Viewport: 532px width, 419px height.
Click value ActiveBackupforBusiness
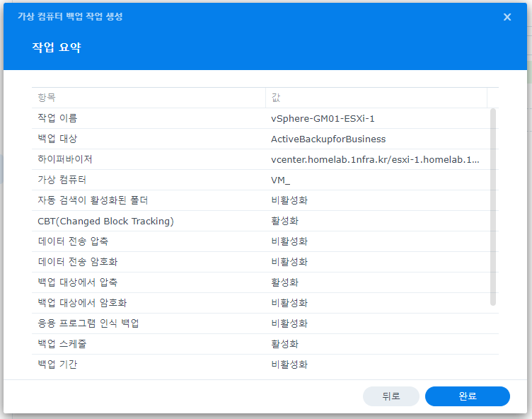coord(328,139)
